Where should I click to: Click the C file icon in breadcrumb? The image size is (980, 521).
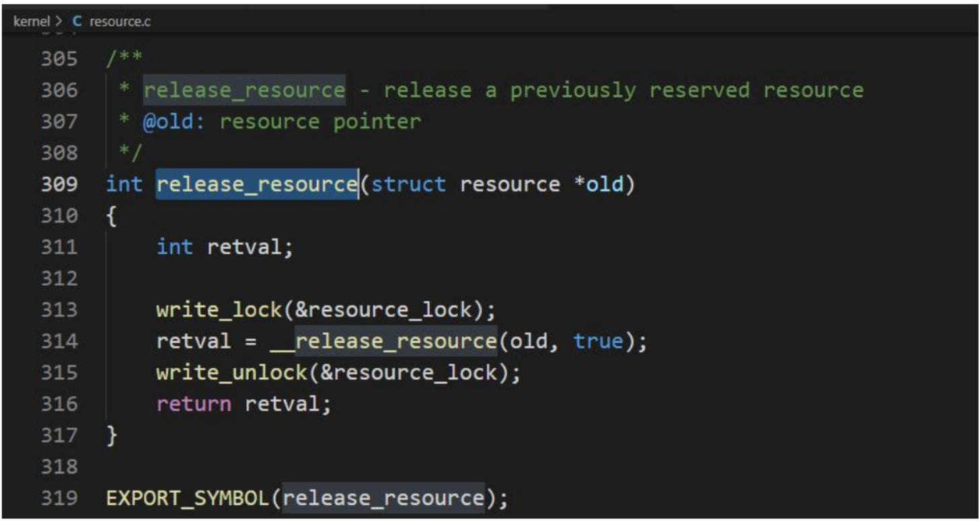77,22
